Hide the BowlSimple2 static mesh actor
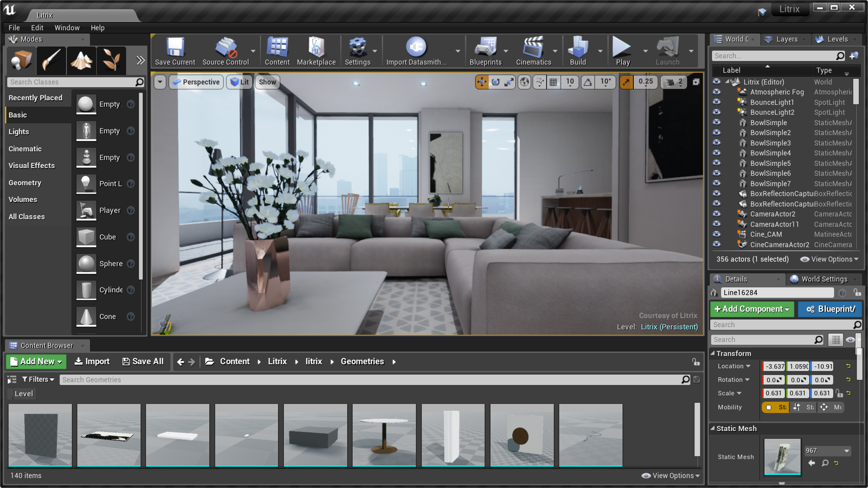 point(717,132)
